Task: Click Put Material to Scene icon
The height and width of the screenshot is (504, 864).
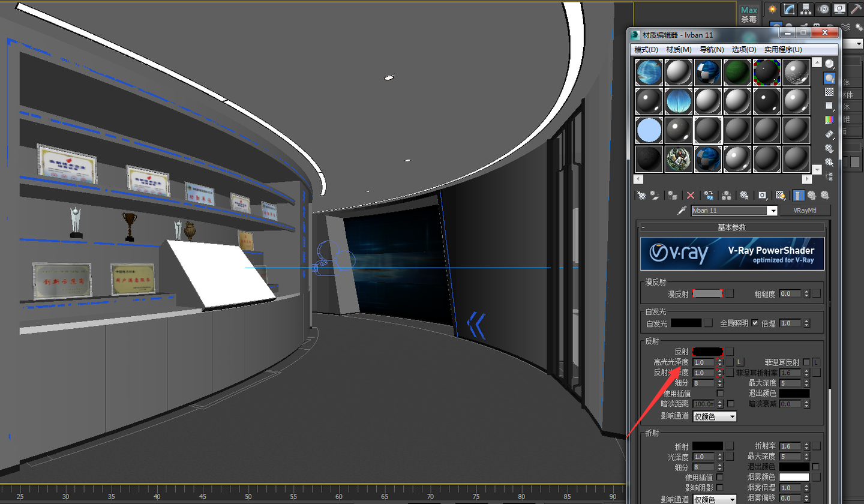Action: (655, 195)
